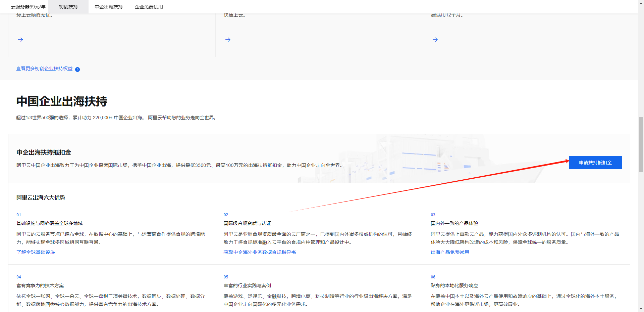Click the 03 number label

[433, 215]
